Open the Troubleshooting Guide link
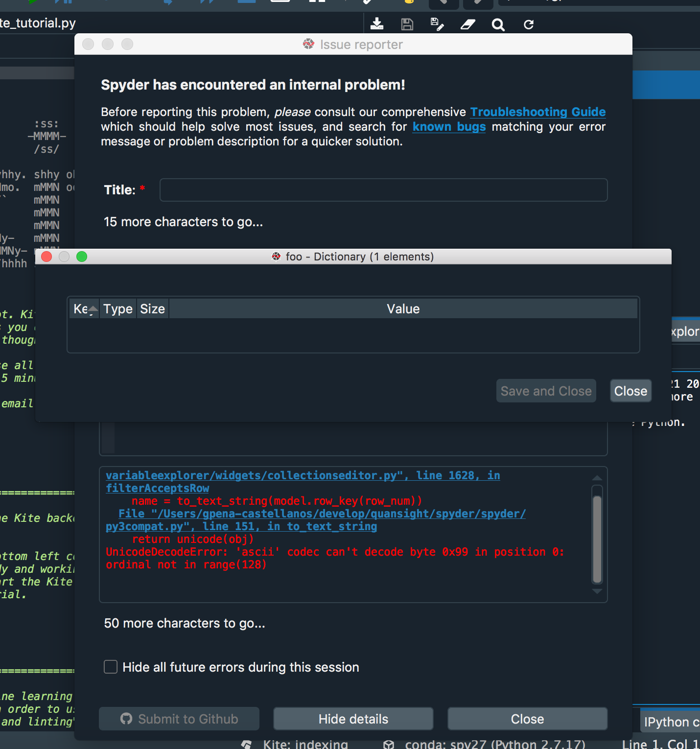The height and width of the screenshot is (749, 700). coord(537,112)
